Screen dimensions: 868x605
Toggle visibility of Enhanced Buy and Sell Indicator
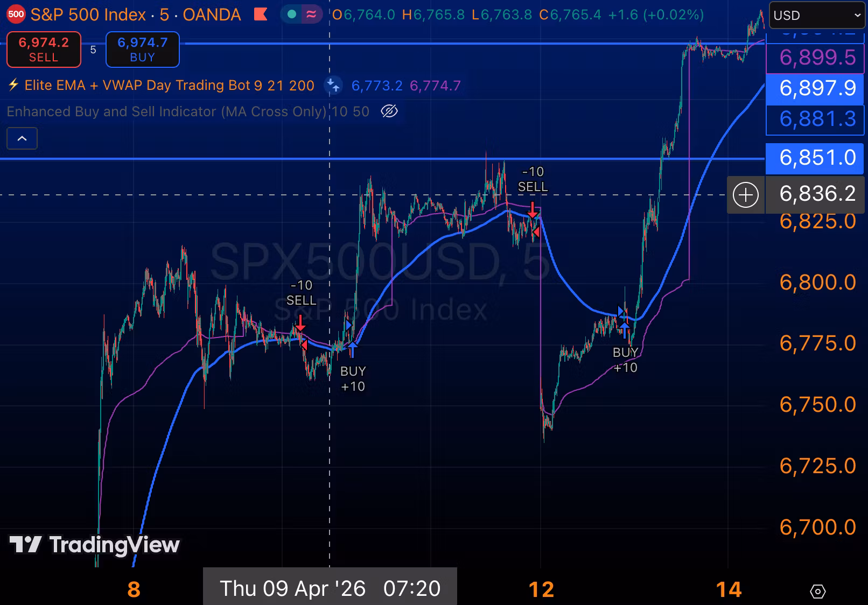click(389, 111)
